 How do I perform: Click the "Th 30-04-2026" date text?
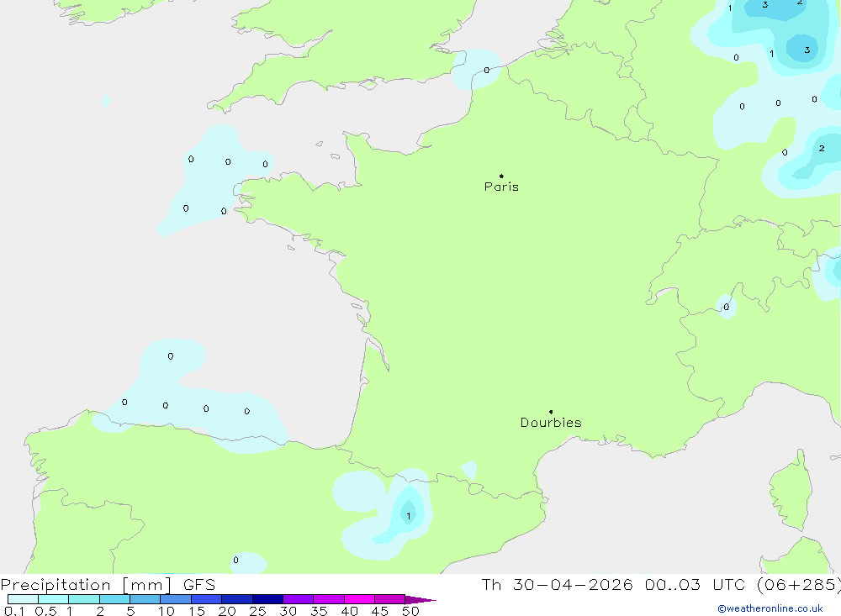[557, 585]
